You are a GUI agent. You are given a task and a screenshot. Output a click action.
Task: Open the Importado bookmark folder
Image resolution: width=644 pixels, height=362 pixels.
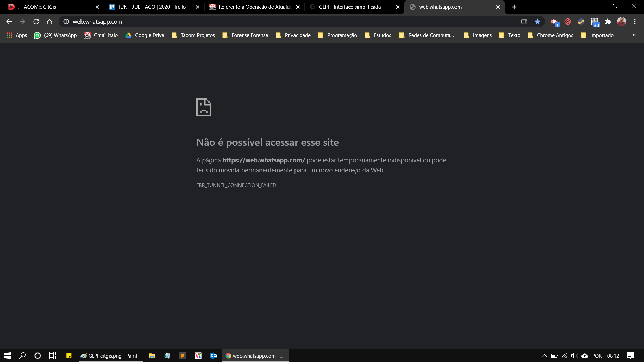[x=597, y=35]
